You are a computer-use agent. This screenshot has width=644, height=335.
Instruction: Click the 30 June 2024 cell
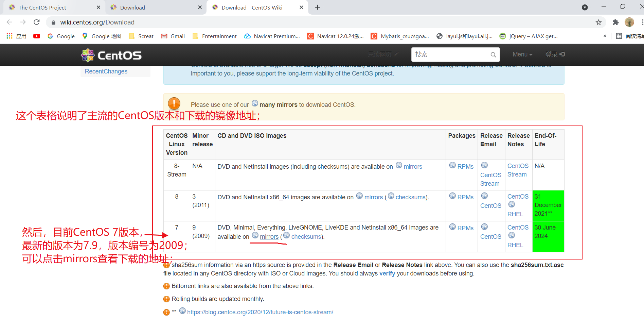point(548,236)
